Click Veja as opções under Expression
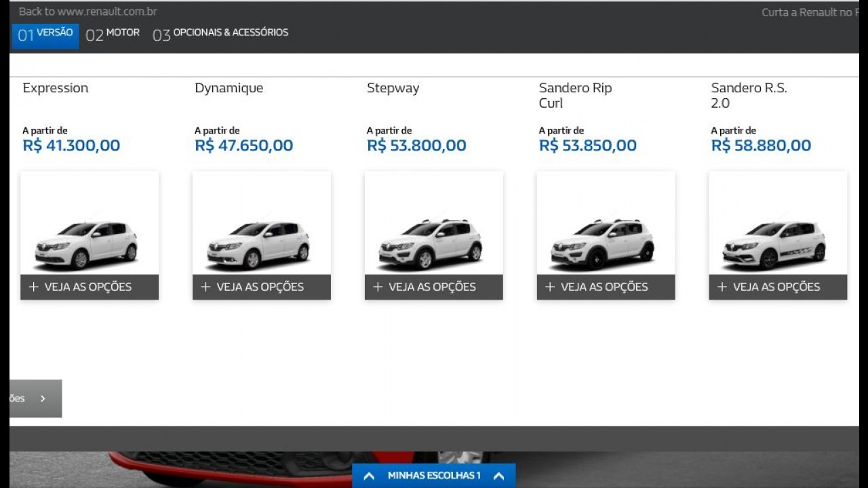The height and width of the screenshot is (488, 868). 90,287
